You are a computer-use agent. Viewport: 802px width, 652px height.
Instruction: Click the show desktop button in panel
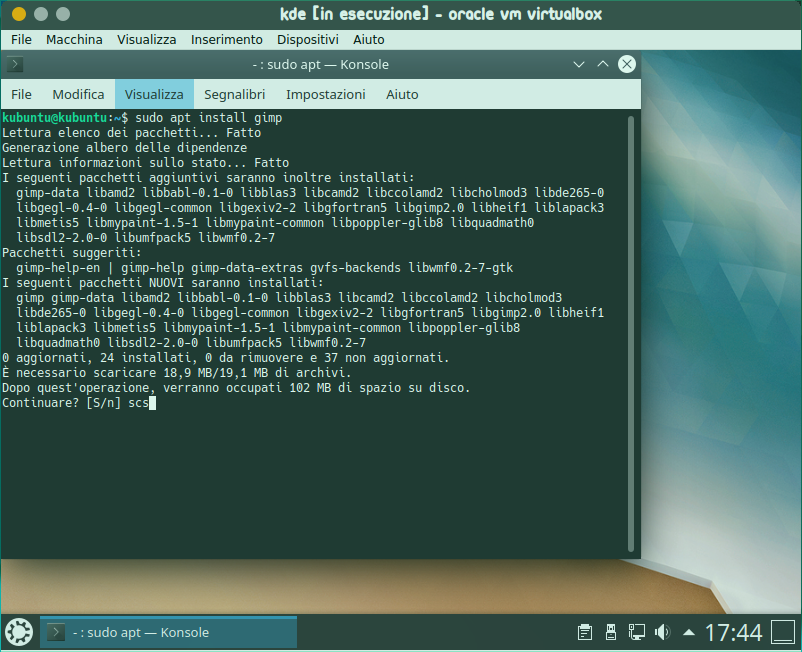[783, 632]
